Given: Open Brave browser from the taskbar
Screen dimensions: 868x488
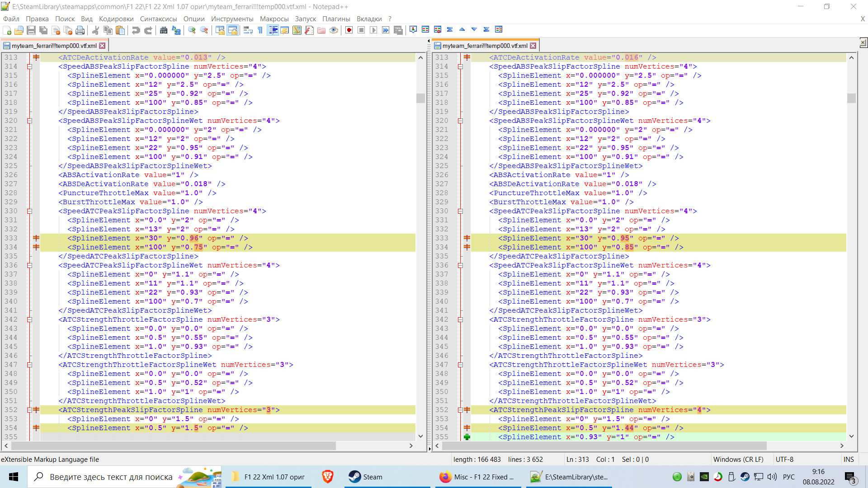Looking at the screenshot, I should pos(328,477).
